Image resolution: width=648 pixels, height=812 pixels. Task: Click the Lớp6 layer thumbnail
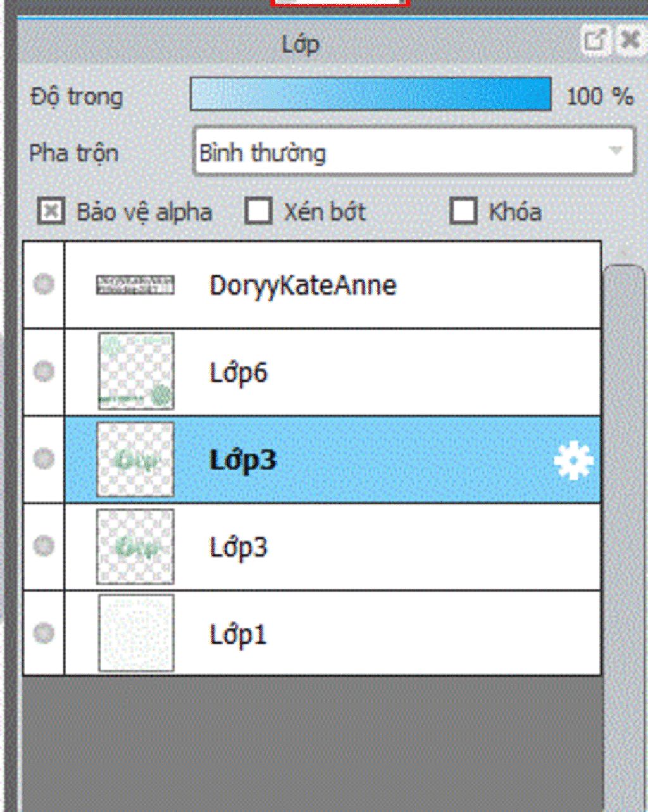point(136,372)
